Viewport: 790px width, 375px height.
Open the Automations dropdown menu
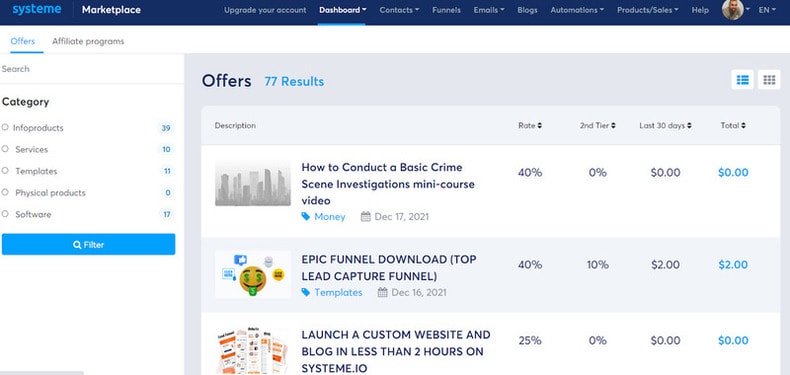[577, 10]
